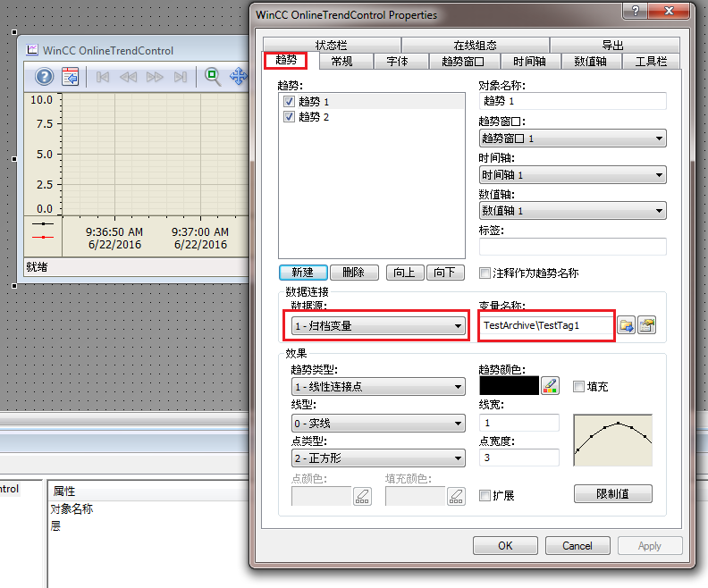Click the Cancel button
The width and height of the screenshot is (708, 588).
(x=577, y=546)
